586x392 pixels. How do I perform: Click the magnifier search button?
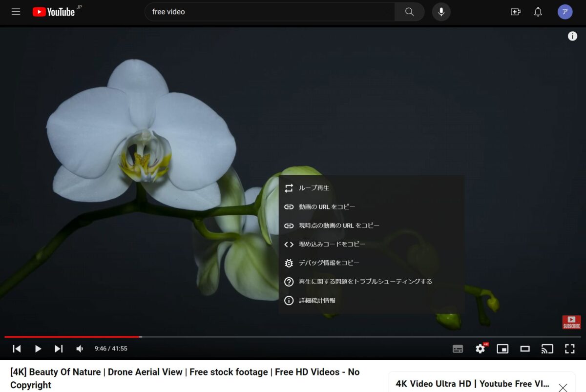[x=409, y=12]
